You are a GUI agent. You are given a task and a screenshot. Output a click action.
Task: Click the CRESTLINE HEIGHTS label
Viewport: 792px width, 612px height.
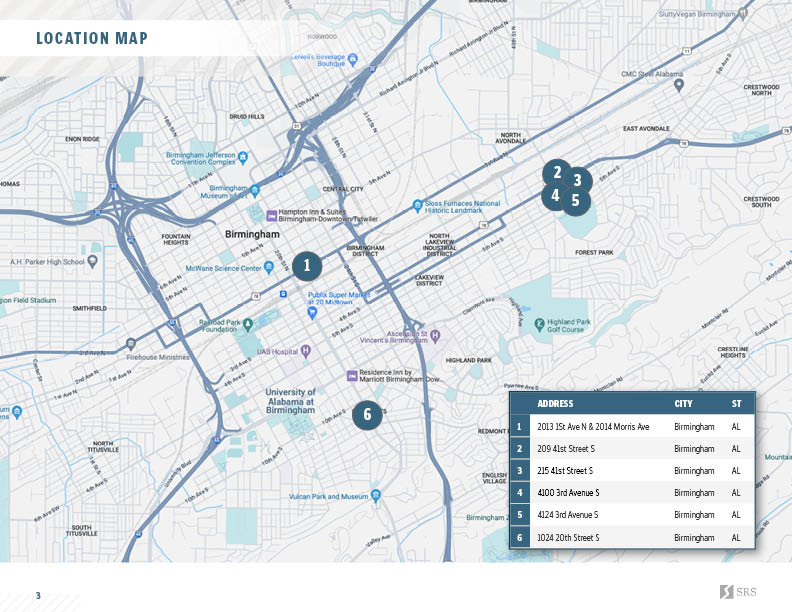pos(733,352)
